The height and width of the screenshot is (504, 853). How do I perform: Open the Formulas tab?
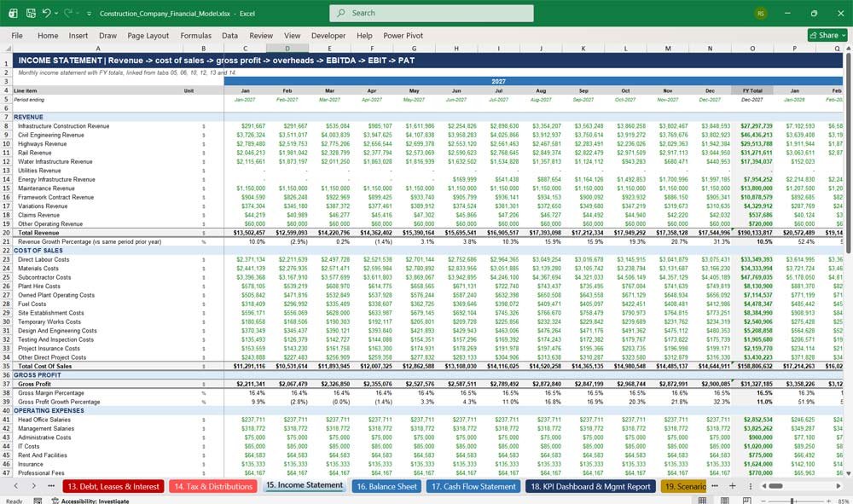point(196,35)
